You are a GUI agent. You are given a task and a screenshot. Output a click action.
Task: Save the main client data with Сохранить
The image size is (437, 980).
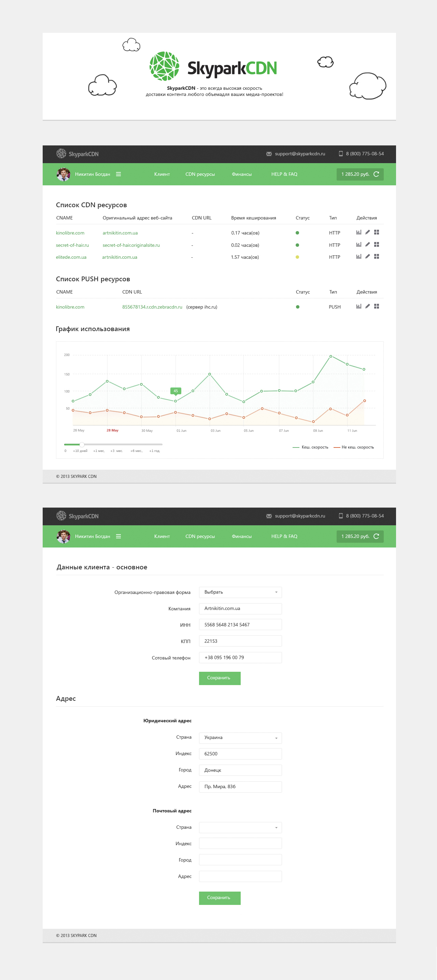pos(220,678)
